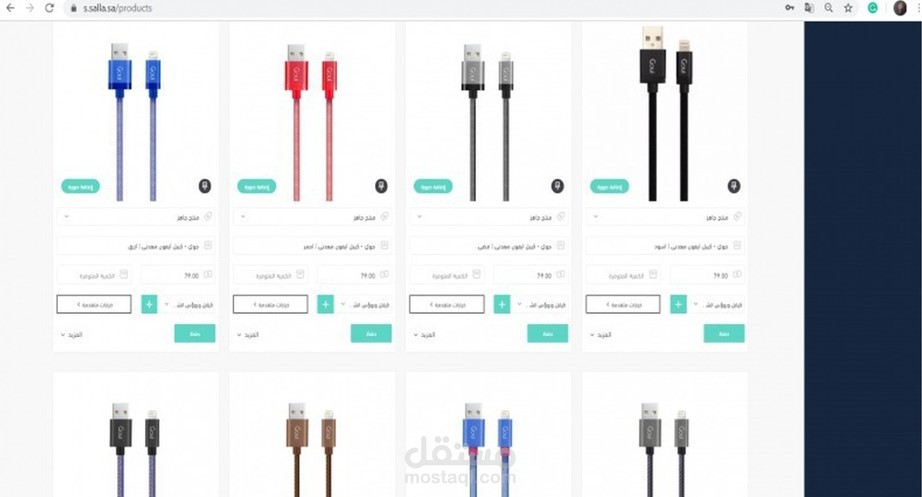Click the green add-image pill on red cable
This screenshot has height=497, width=922.
click(256, 186)
